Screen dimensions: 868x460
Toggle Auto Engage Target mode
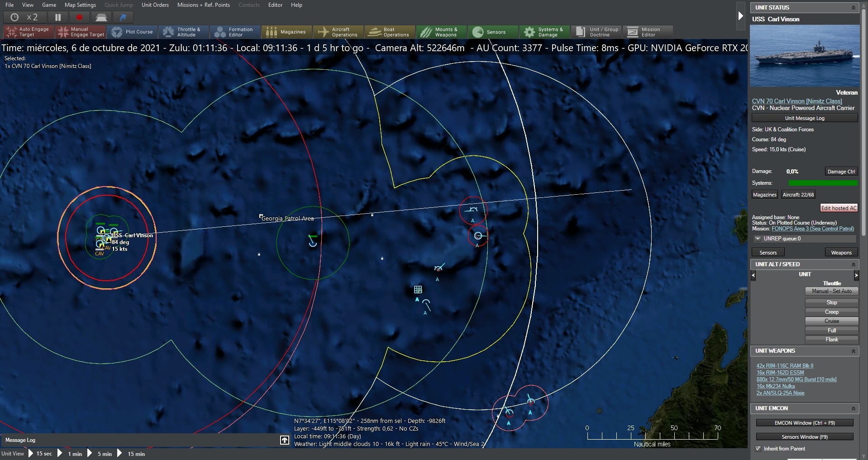click(27, 32)
